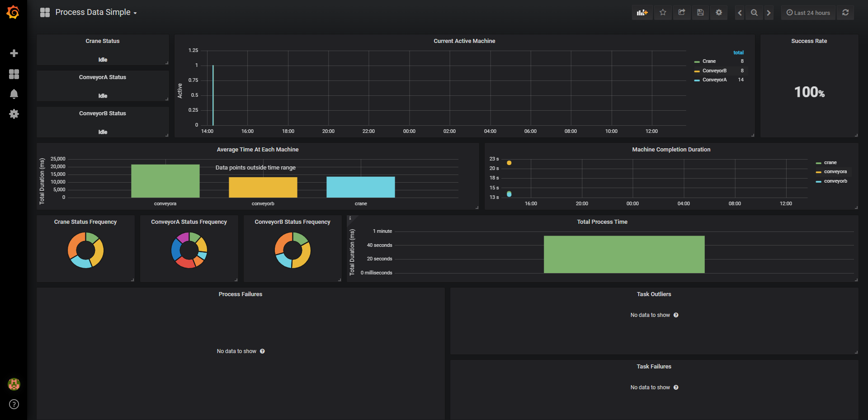Screen dimensions: 868x420
Task: Add a new panel with the toolbar icon
Action: (642, 12)
